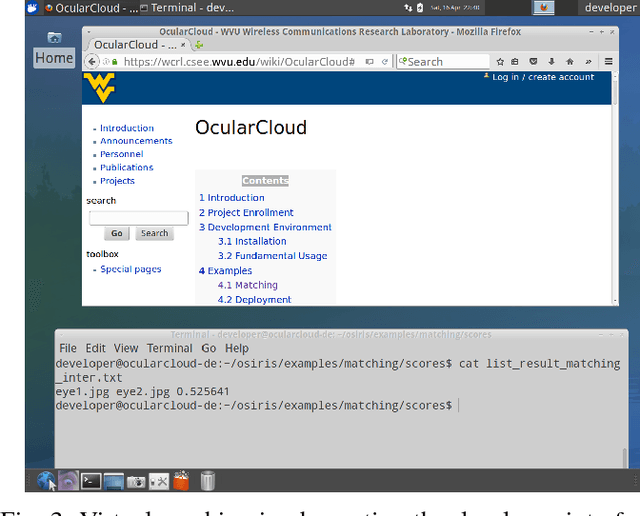This screenshot has width=640, height=516.
Task: Open a new browser tab
Action: [x=198, y=45]
